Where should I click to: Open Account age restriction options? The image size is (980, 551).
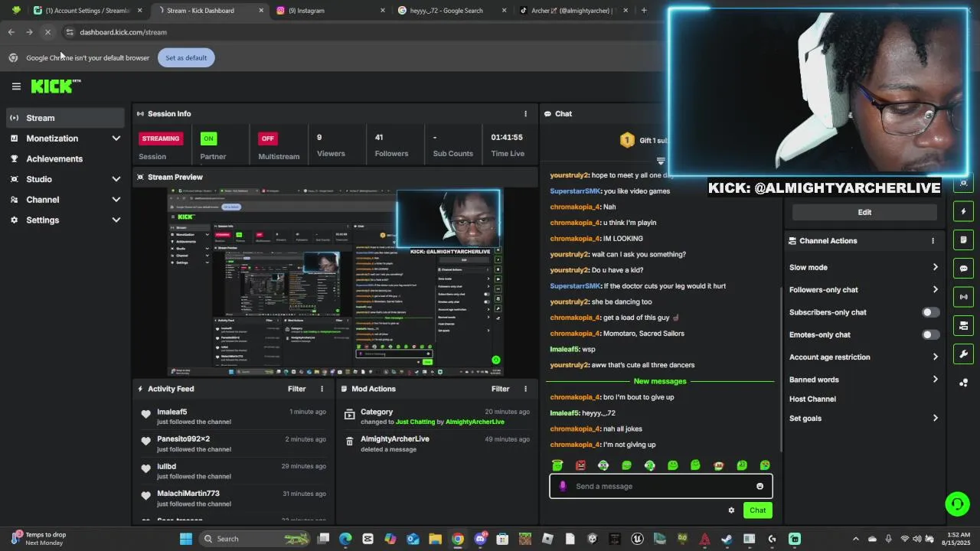(x=864, y=357)
